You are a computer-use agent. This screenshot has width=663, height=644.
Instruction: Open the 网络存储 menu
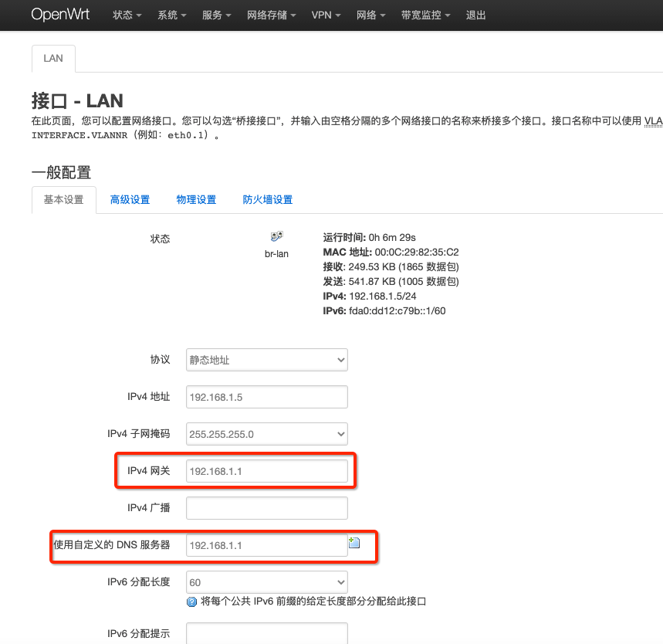click(x=266, y=14)
